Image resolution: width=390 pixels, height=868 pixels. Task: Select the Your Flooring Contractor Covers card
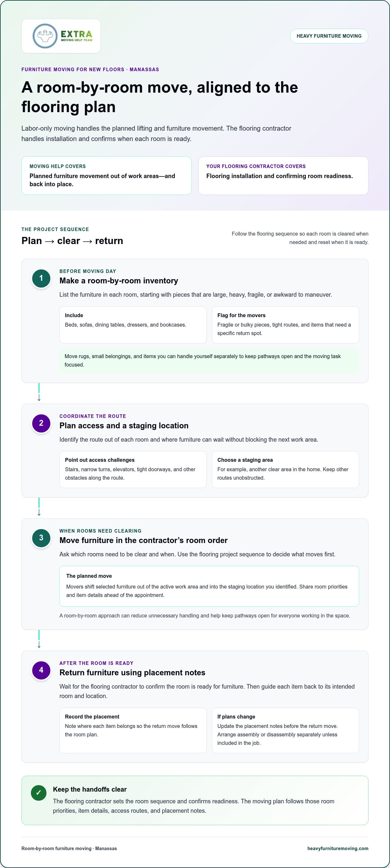pyautogui.click(x=283, y=175)
